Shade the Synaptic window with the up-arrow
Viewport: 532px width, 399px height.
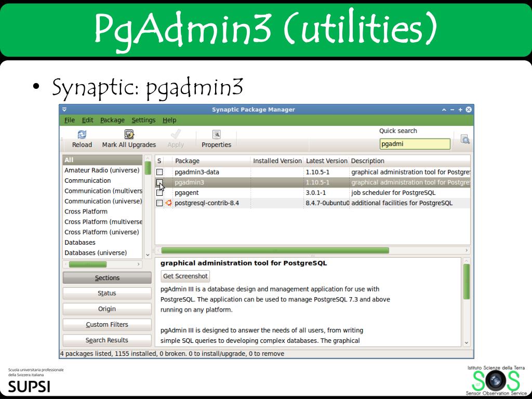(x=444, y=110)
